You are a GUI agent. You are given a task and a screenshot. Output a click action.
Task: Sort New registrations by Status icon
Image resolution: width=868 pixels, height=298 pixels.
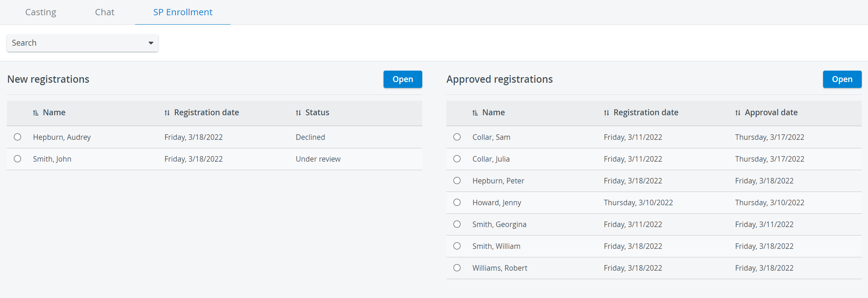[x=298, y=113]
